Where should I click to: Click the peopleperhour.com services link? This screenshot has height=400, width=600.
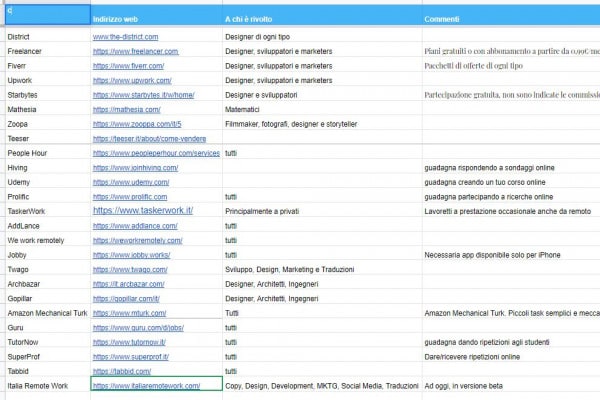pyautogui.click(x=156, y=153)
